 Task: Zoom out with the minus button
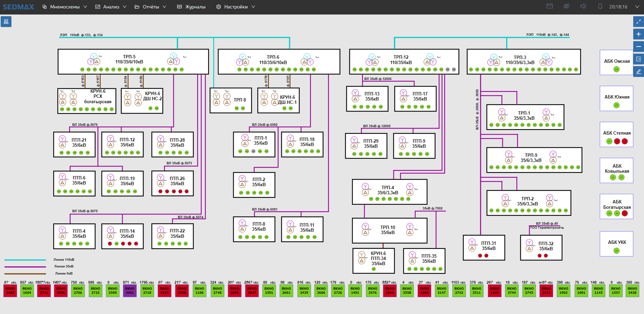click(638, 47)
